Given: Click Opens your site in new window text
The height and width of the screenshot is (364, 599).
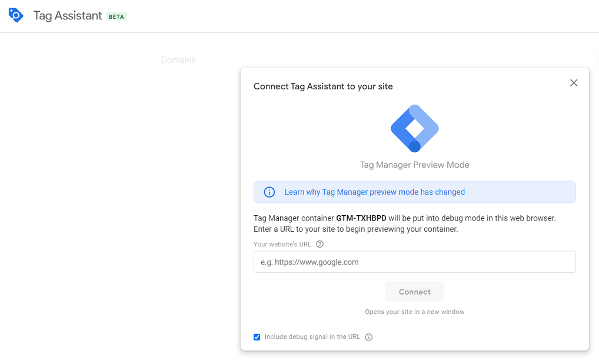Looking at the screenshot, I should 414,312.
